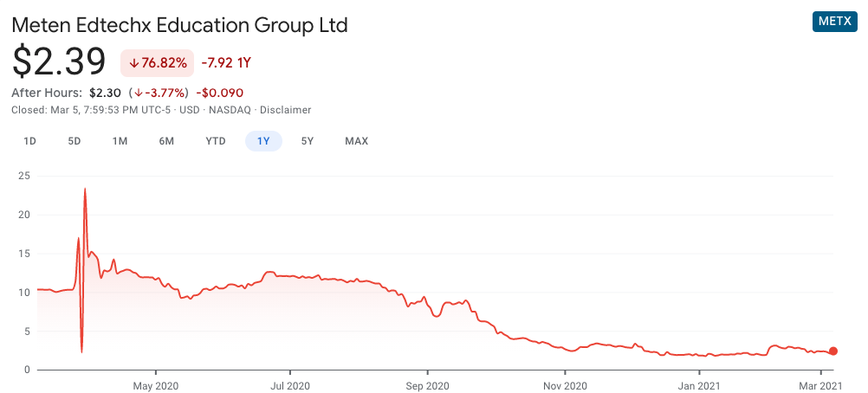The image size is (868, 393).
Task: Click the price spike peak near 23
Action: click(85, 189)
